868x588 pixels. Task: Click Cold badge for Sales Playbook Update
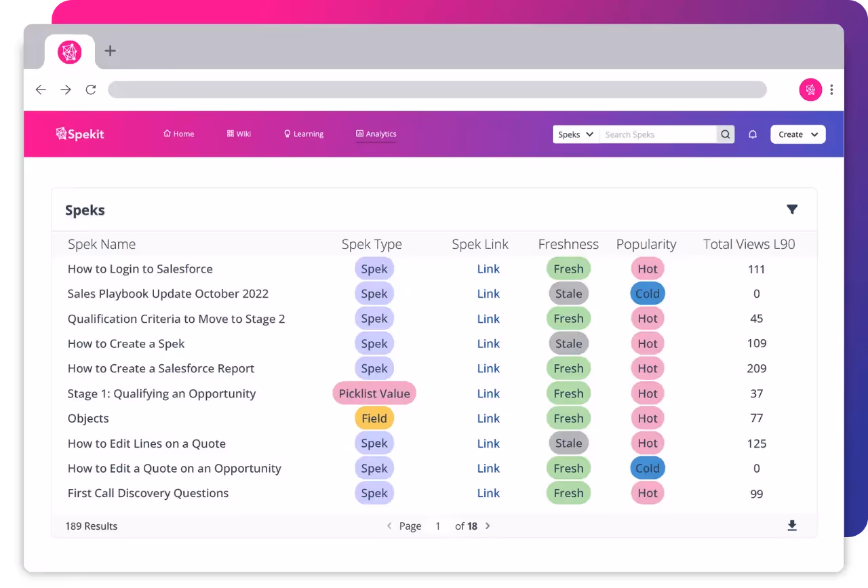[648, 294]
